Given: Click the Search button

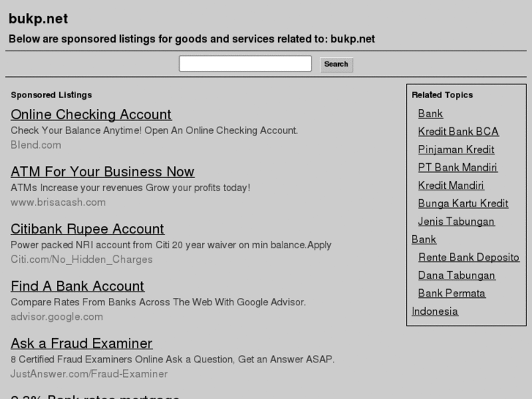Looking at the screenshot, I should pos(336,64).
